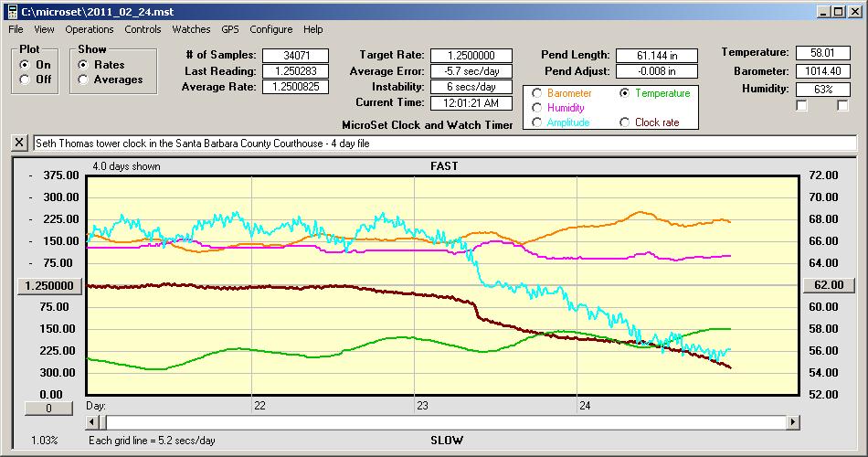Screen dimensions: 868x457
Task: Open the View menu
Action: pyautogui.click(x=44, y=29)
